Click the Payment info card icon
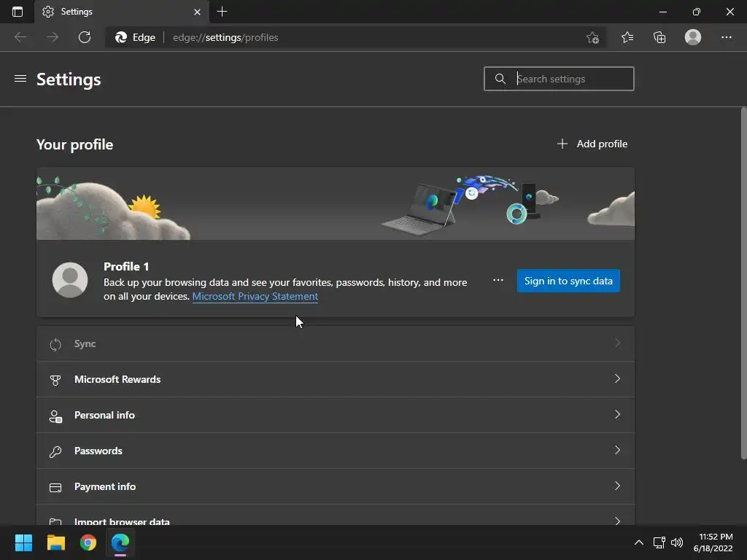747x560 pixels. tap(55, 488)
